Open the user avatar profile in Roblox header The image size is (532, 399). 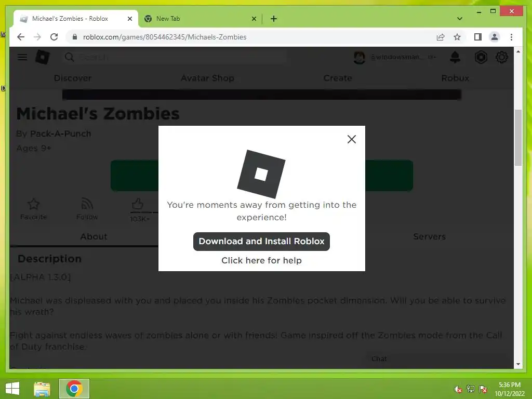(360, 57)
